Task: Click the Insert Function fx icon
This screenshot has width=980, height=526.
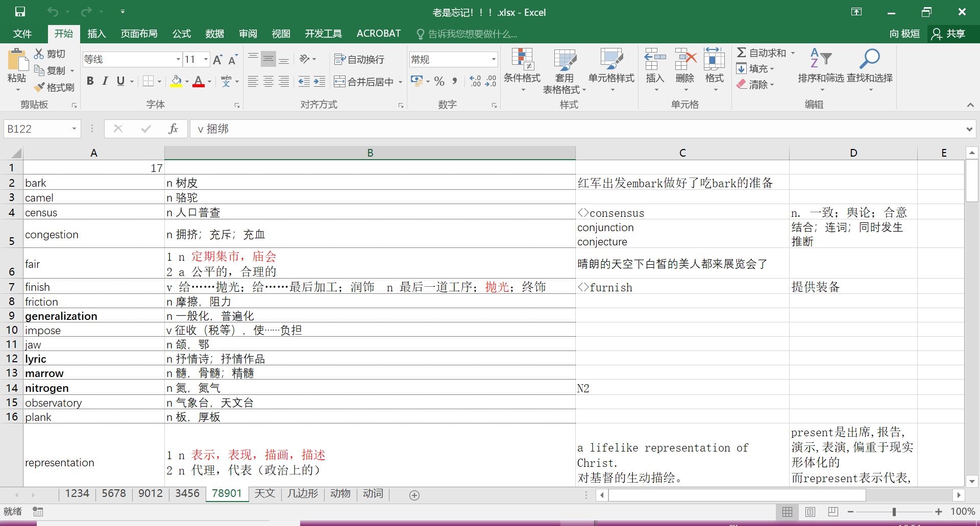Action: pyautogui.click(x=173, y=129)
